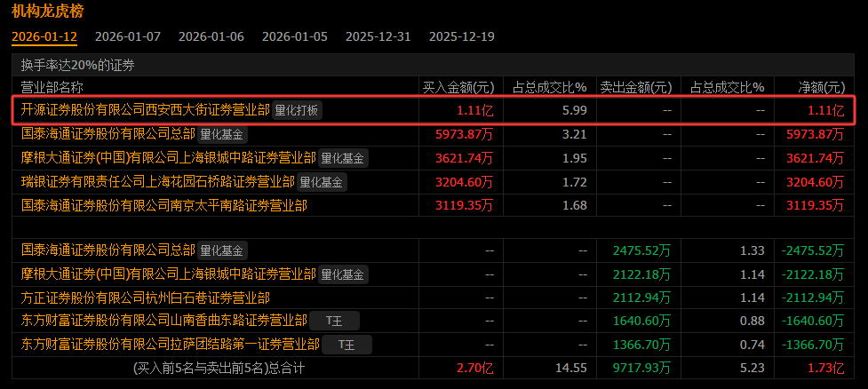
Task: Click 量化基金 tag in 3621.74万 buy row
Action: 343,158
